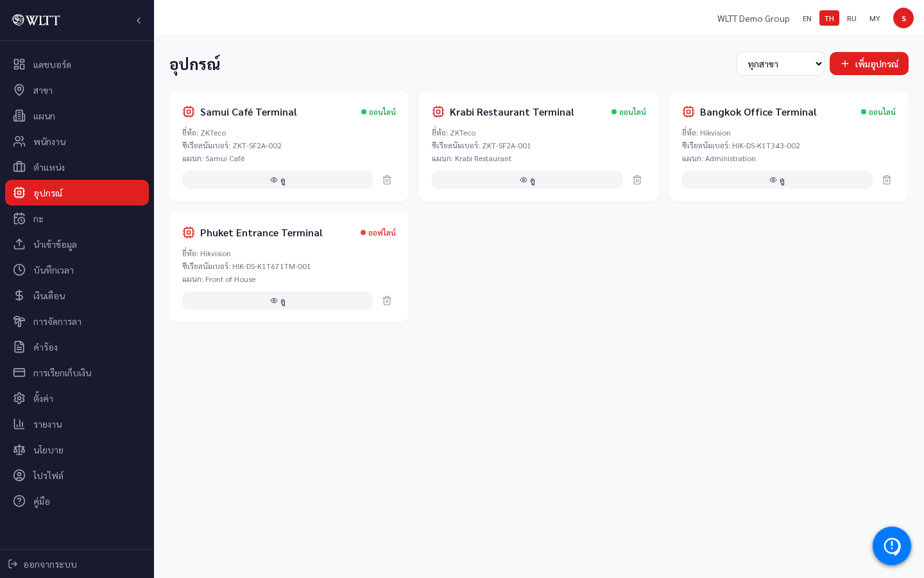Click the WLTT logo in sidebar
Viewport: 924px width, 578px height.
tap(36, 20)
